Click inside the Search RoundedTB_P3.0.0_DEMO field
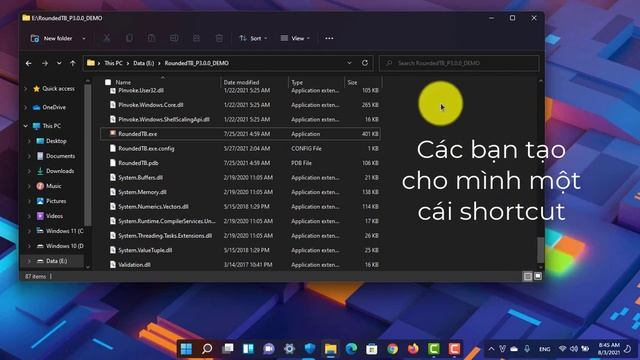Image resolution: width=640 pixels, height=360 pixels. pyautogui.click(x=459, y=63)
